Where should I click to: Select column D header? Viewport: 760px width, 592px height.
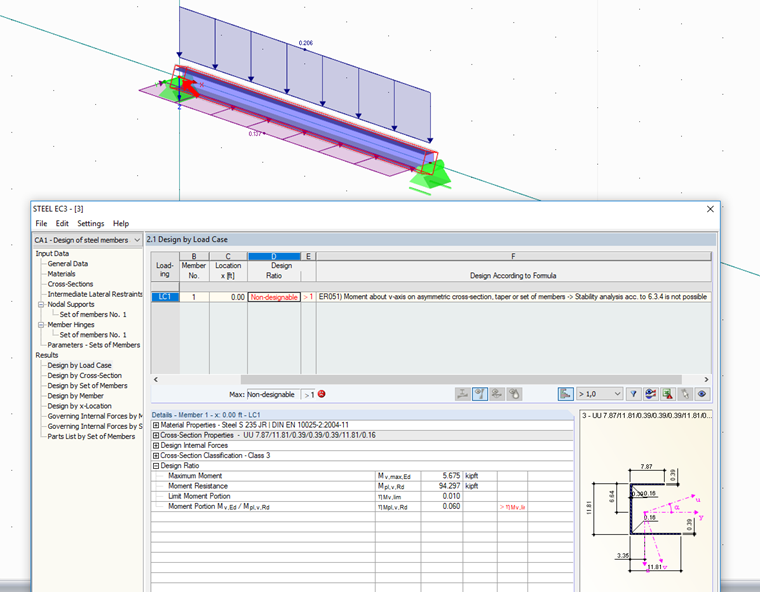tap(274, 256)
